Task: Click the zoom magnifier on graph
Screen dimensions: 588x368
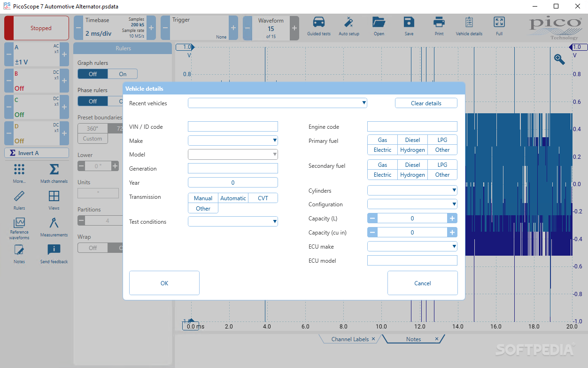Action: click(x=559, y=59)
